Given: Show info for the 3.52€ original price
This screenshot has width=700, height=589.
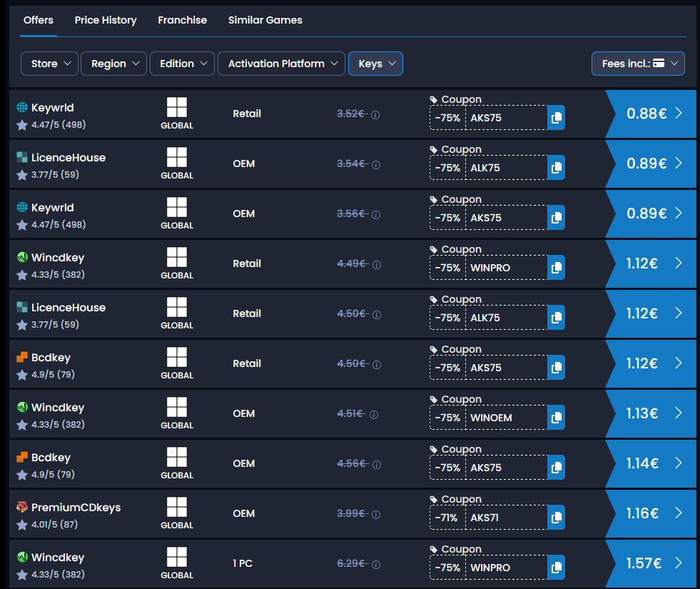Looking at the screenshot, I should [x=375, y=115].
